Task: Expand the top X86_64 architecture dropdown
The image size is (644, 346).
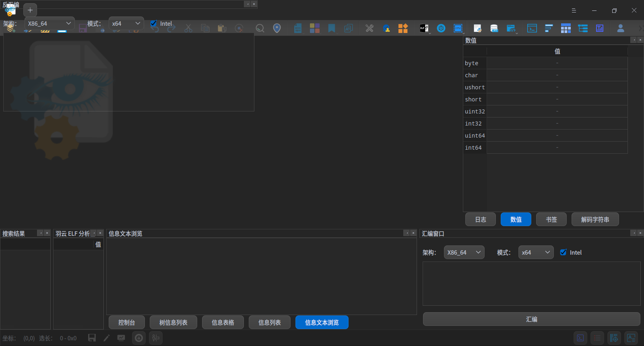Action: coord(49,23)
